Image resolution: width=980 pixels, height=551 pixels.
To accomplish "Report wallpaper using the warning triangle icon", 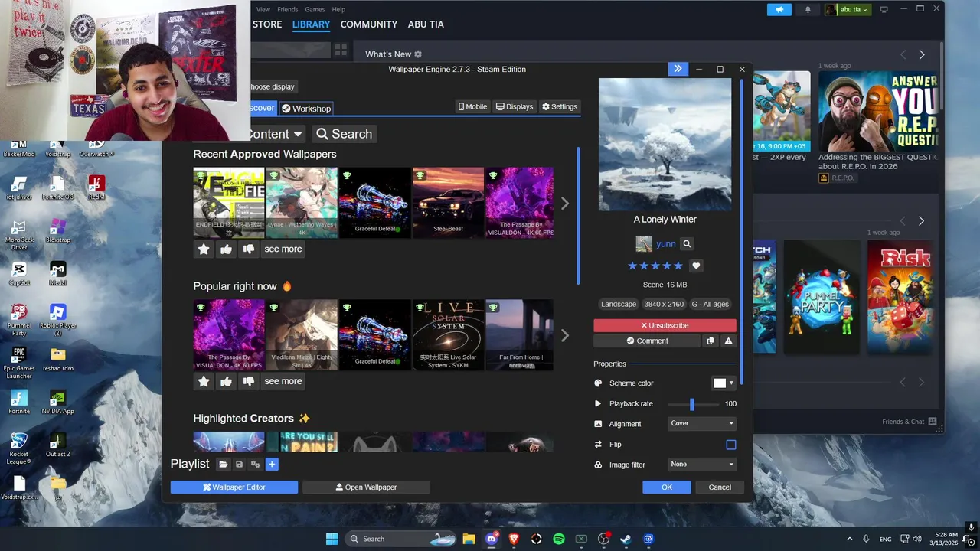I will [728, 341].
